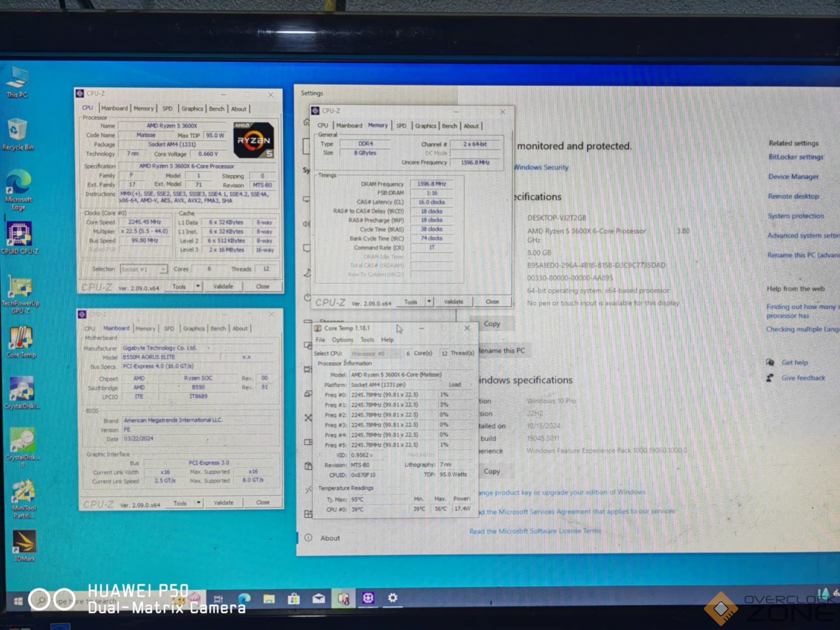Switch to SPD tab in CPU-Z Memory window
Image resolution: width=840 pixels, height=630 pixels.
point(401,126)
